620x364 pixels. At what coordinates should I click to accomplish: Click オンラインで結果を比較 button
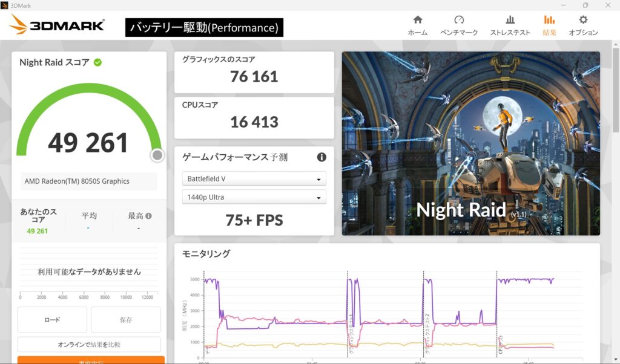click(89, 344)
